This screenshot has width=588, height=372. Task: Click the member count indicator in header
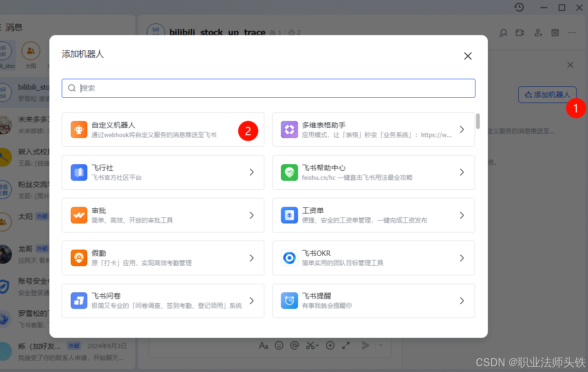276,33
